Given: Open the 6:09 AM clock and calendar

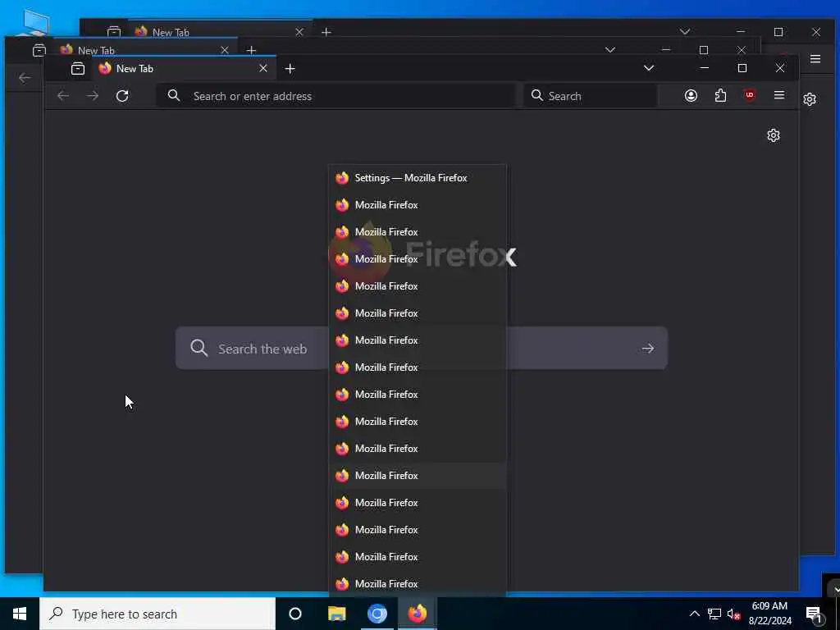Looking at the screenshot, I should 769,614.
